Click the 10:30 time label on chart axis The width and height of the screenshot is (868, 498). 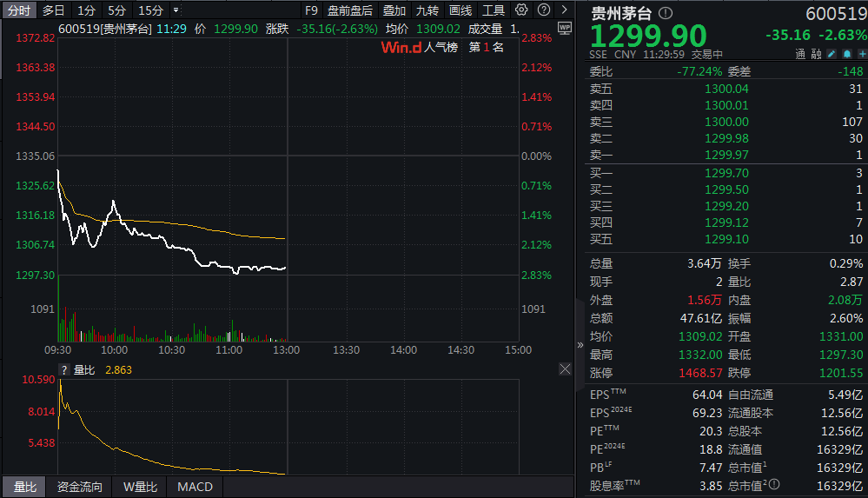[172, 350]
